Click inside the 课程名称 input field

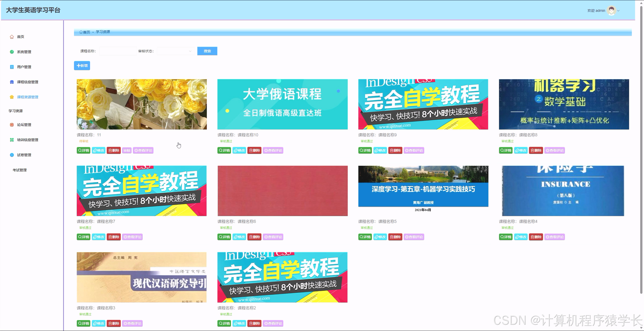coord(117,51)
